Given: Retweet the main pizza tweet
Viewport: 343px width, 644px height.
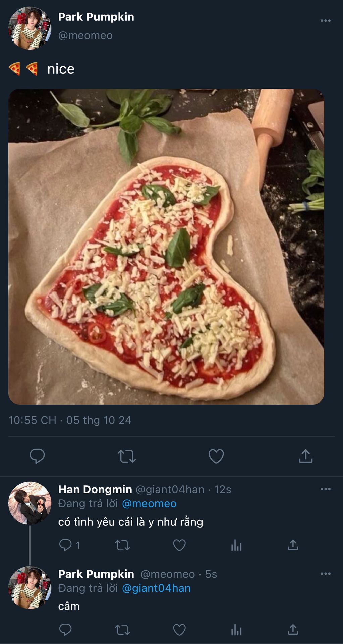Looking at the screenshot, I should 127,456.
